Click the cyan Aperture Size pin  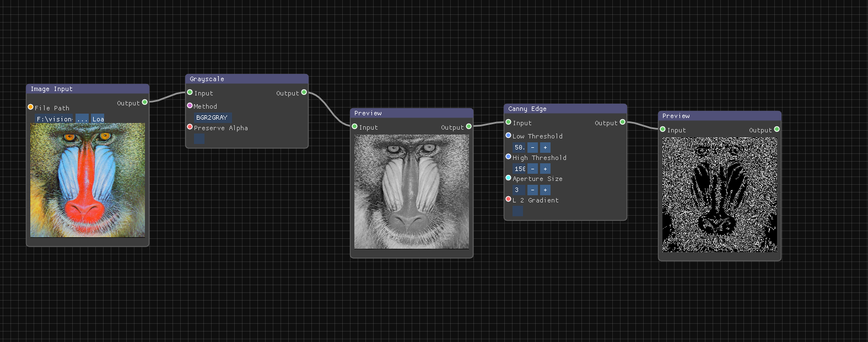tap(508, 178)
